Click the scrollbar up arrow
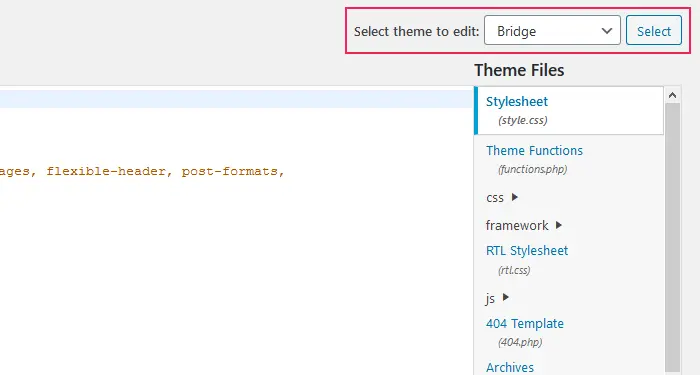 click(x=672, y=95)
